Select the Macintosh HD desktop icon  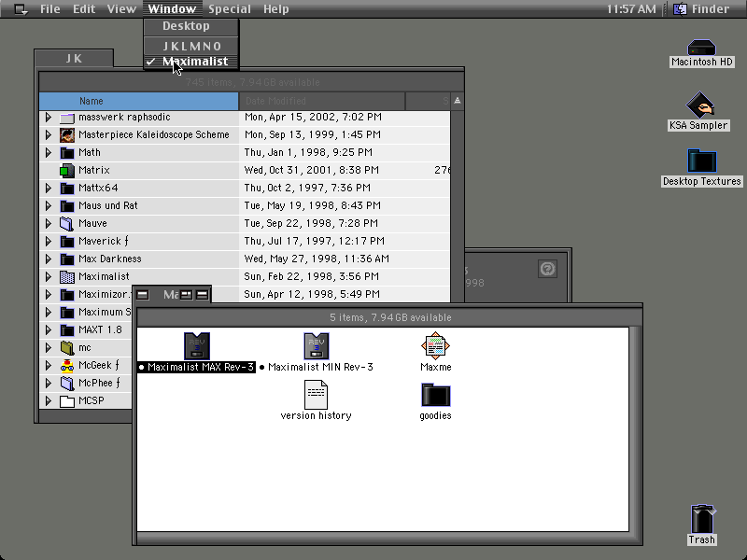click(x=701, y=48)
